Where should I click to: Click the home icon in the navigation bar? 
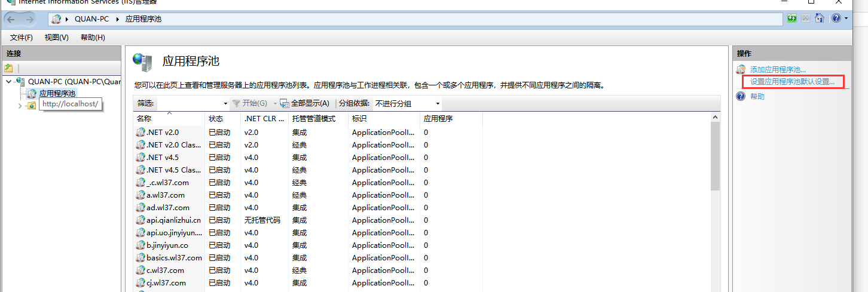pos(820,19)
